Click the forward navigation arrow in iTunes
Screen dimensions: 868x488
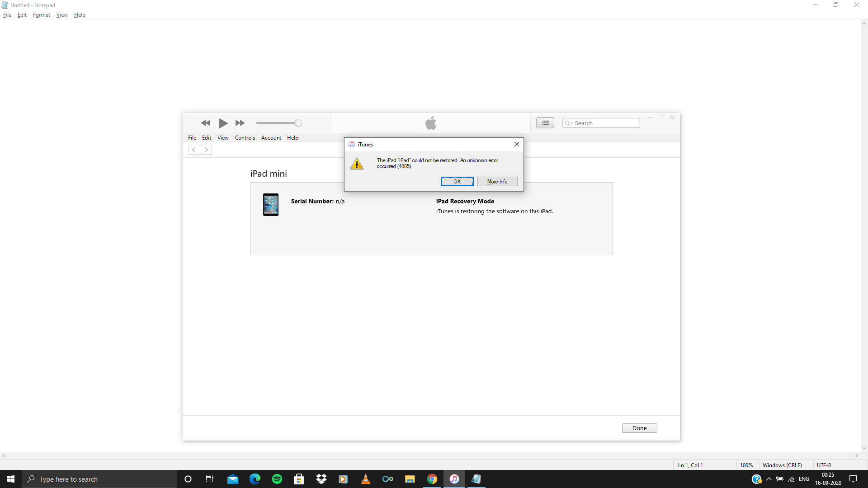tap(206, 150)
